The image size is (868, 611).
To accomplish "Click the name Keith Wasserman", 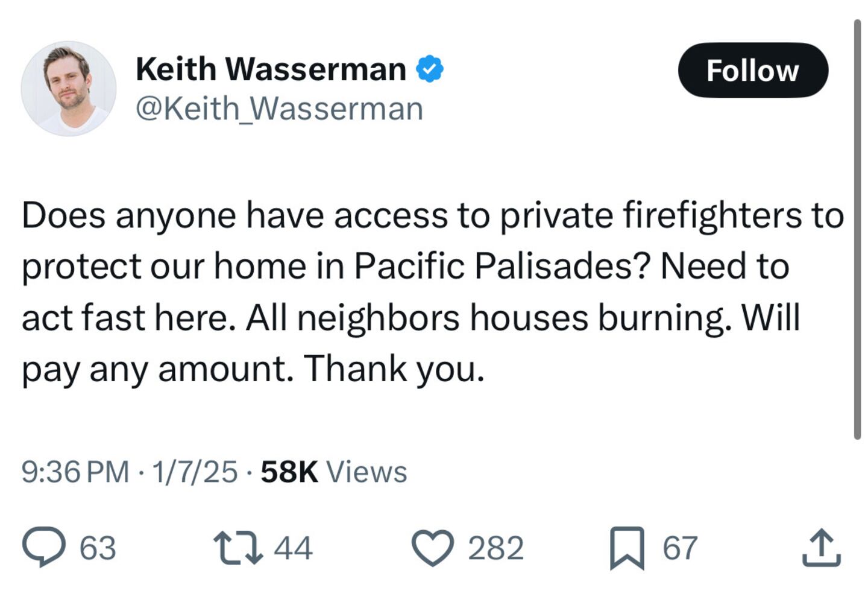I will click(270, 68).
